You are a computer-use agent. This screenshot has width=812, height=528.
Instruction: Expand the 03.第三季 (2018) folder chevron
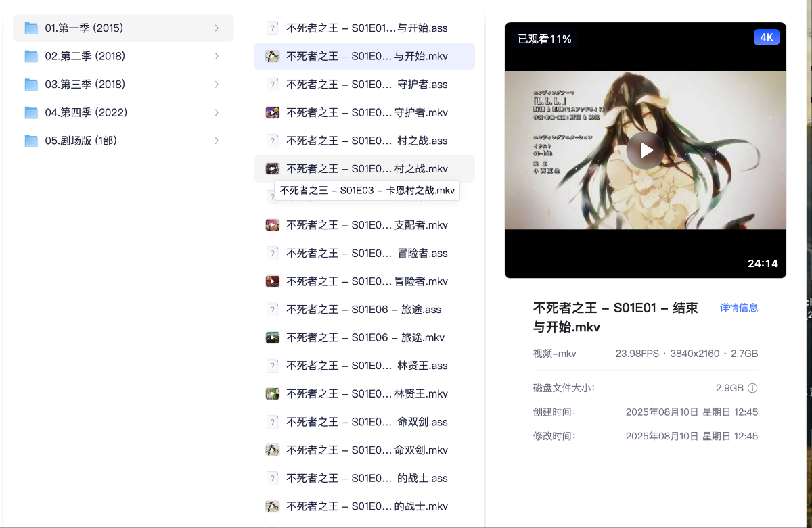point(217,85)
